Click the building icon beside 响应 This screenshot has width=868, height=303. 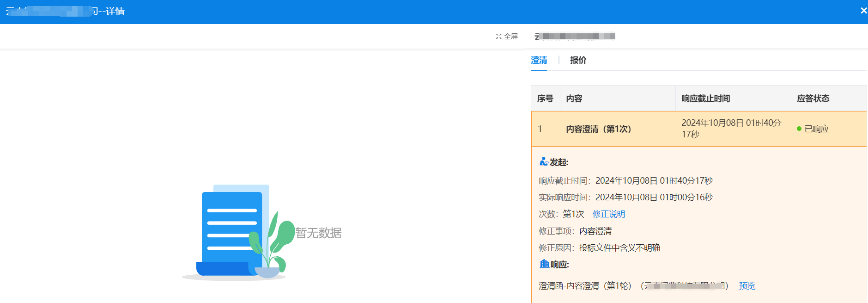pos(544,264)
